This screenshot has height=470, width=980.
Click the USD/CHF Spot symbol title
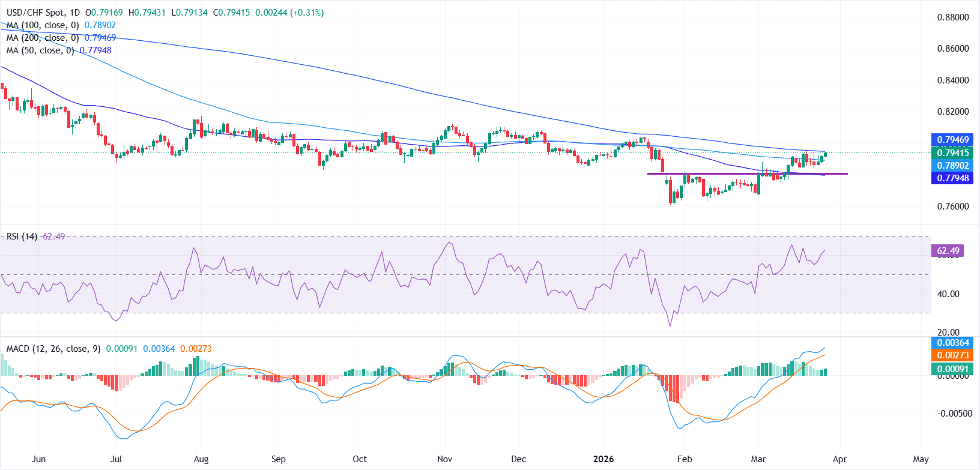point(34,13)
